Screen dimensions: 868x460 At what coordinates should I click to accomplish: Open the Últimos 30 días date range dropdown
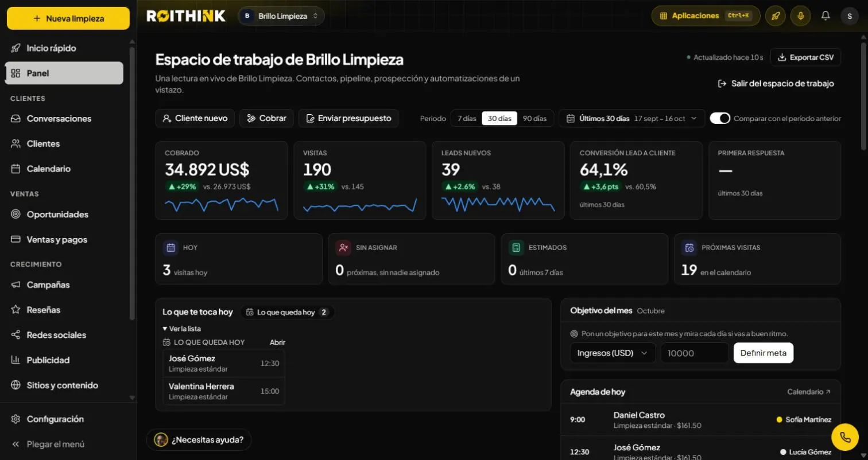631,118
